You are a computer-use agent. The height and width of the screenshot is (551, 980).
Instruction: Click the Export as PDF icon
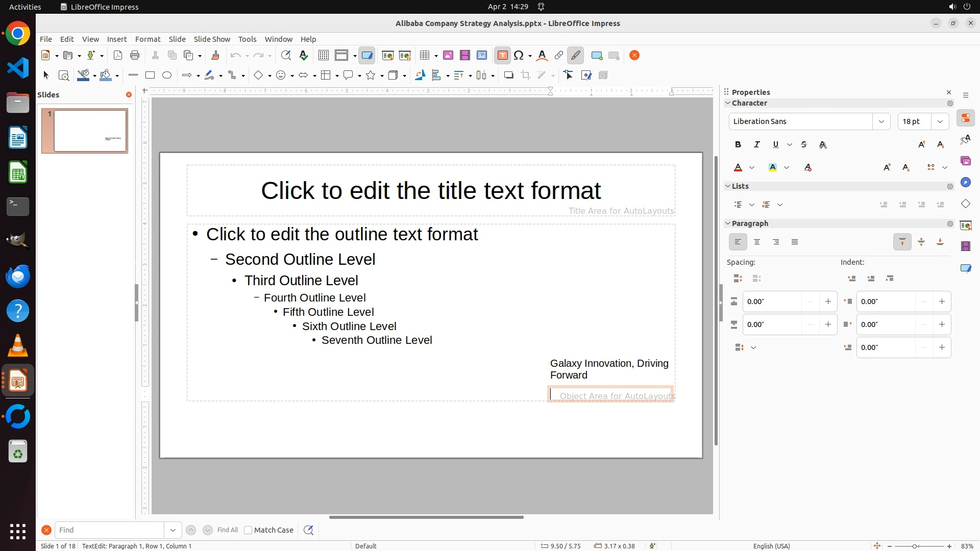[x=117, y=55]
